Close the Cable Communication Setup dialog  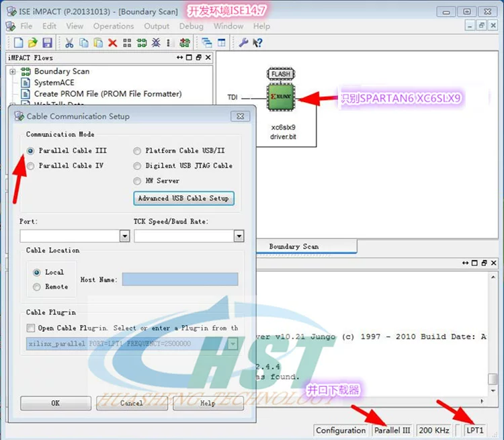(240, 116)
